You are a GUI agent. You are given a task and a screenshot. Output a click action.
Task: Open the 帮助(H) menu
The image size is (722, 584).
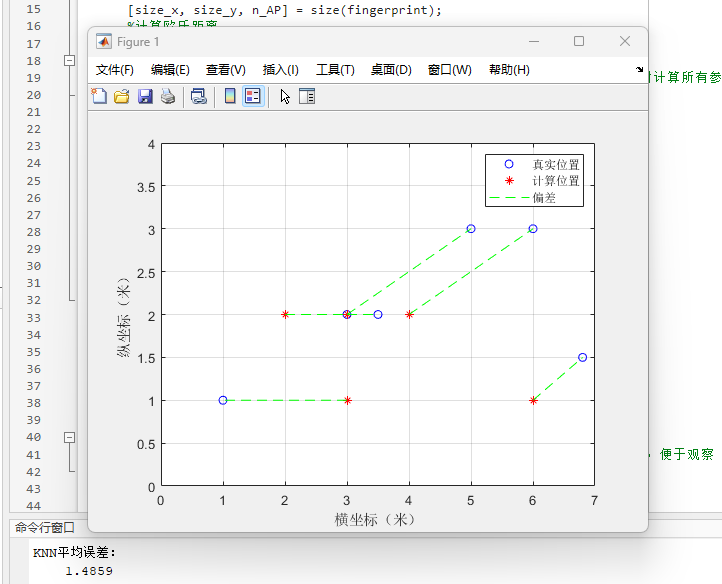click(x=509, y=70)
